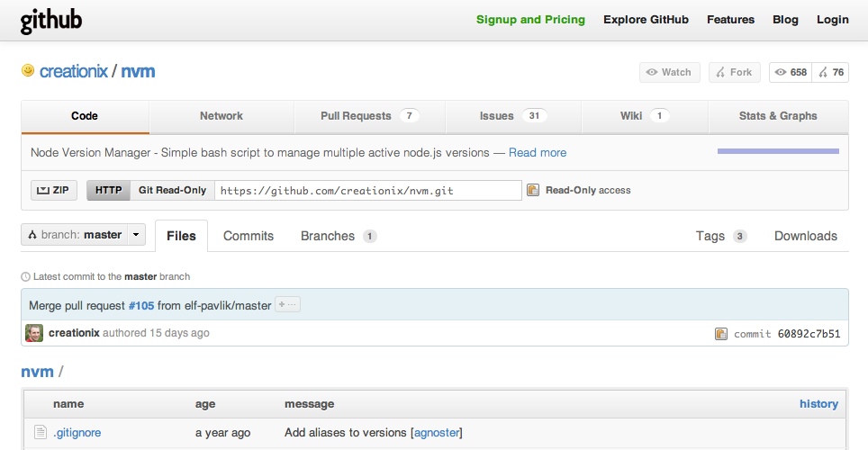Select the Git Read-Only protocol

[x=172, y=191]
